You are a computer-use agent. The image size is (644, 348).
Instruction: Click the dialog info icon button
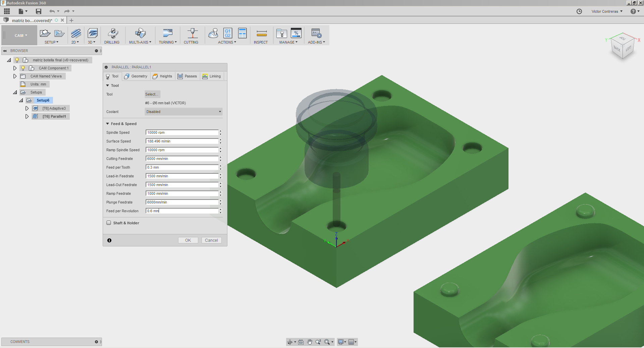pyautogui.click(x=109, y=240)
